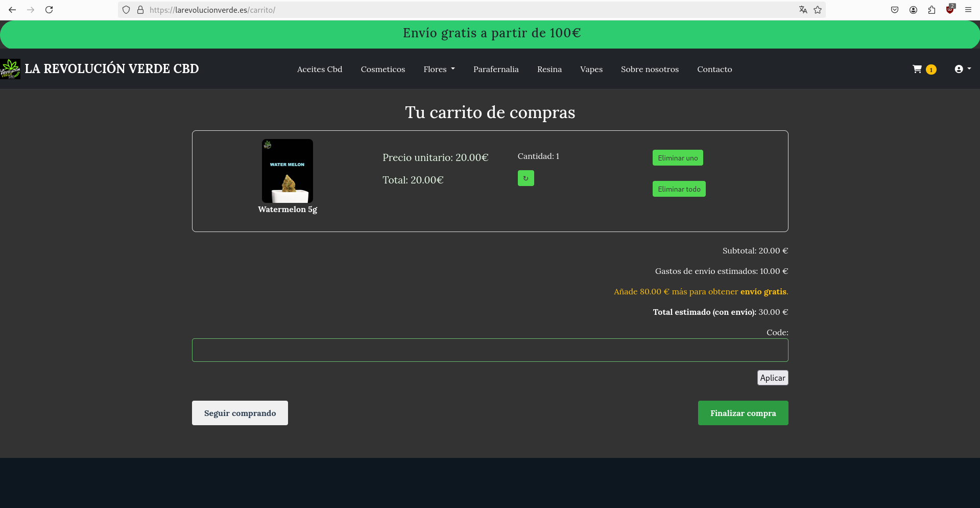Image resolution: width=980 pixels, height=508 pixels.
Task: Open the Firefox hamburger menu
Action: (x=968, y=10)
